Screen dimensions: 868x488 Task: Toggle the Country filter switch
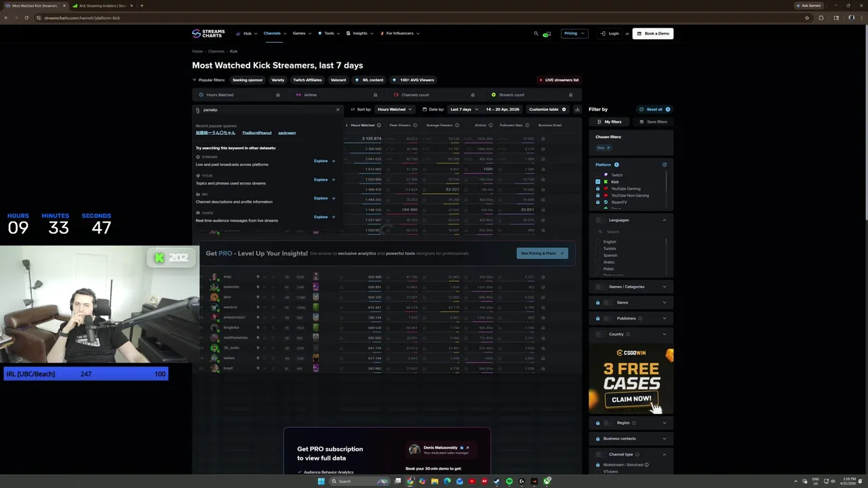click(601, 334)
